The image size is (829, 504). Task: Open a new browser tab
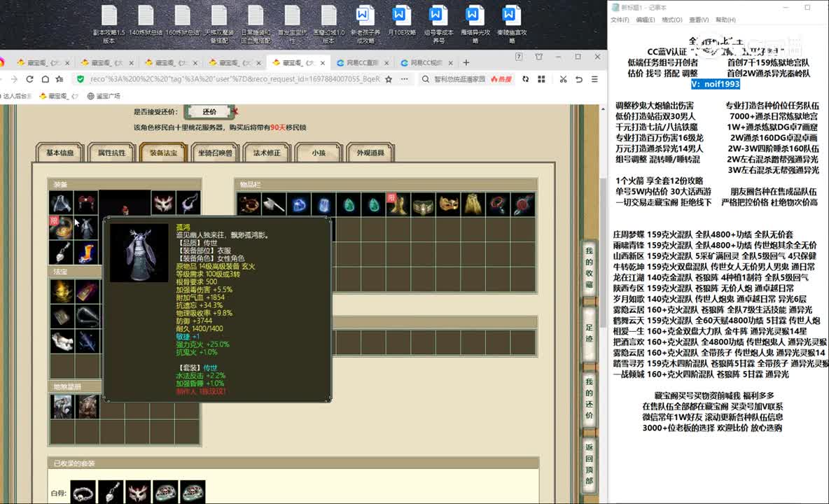pos(466,62)
